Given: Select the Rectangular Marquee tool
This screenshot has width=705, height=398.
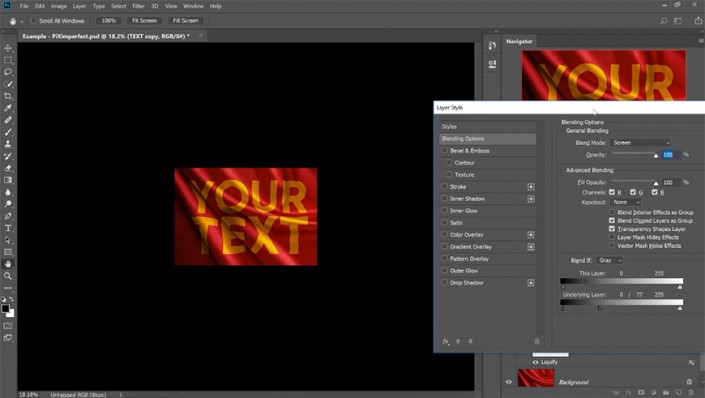Looking at the screenshot, I should (8, 60).
